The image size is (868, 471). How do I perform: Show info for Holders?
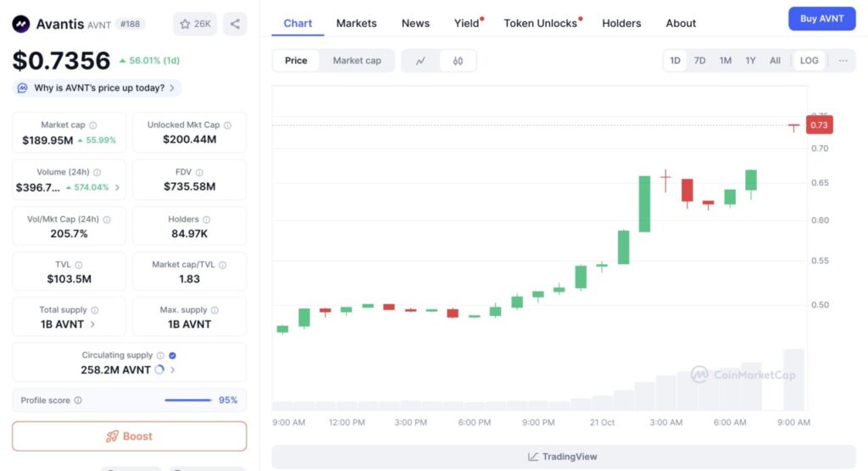(x=207, y=219)
